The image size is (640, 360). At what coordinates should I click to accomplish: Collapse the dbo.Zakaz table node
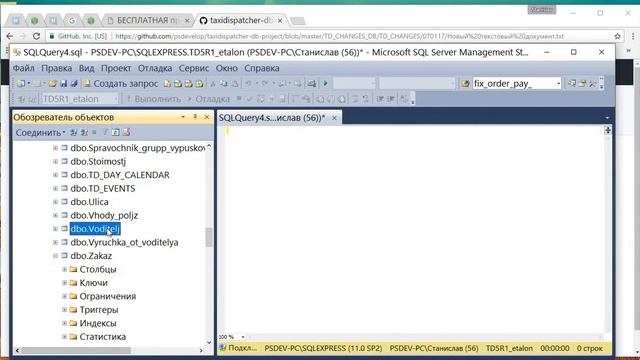[x=56, y=256]
